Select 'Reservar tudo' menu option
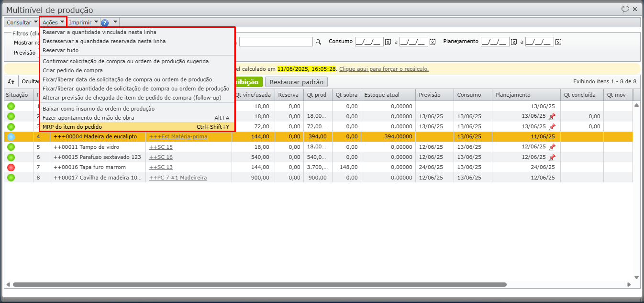The image size is (644, 303). point(60,50)
